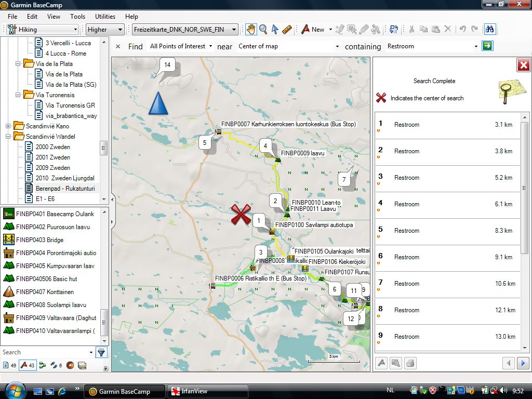
Task: Click the filter funnel icon beside Search
Action: pos(101,352)
